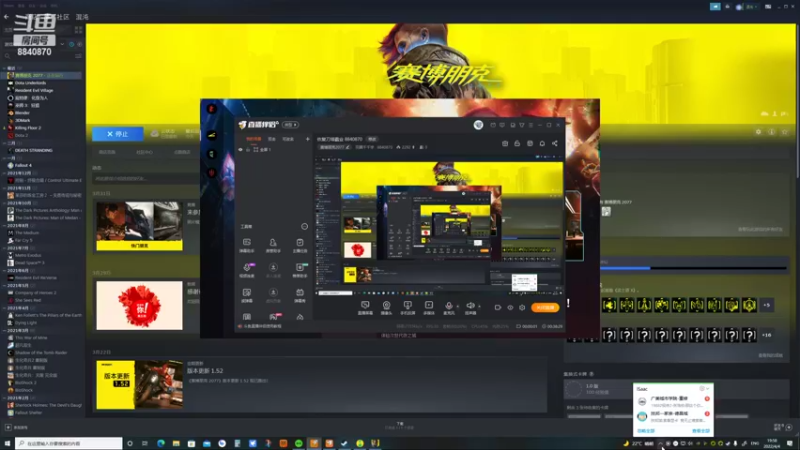Open the Steam Big Picture mode icon

click(768, 7)
